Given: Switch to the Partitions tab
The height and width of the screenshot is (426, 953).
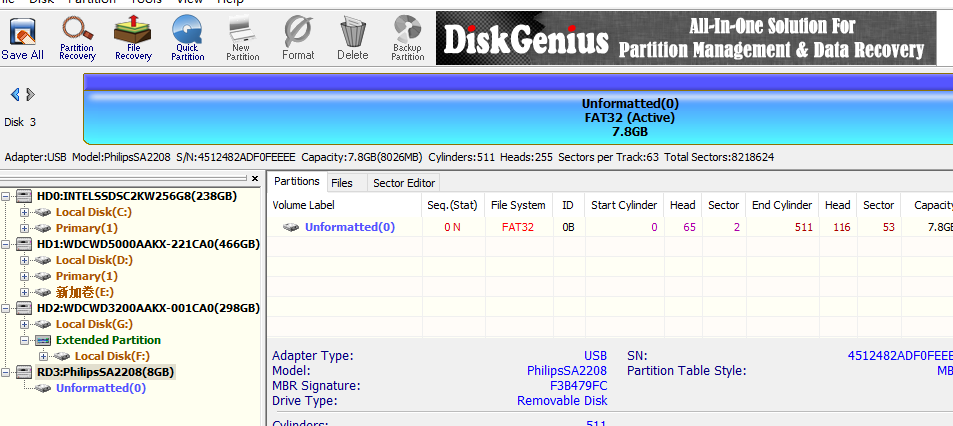Looking at the screenshot, I should (297, 182).
